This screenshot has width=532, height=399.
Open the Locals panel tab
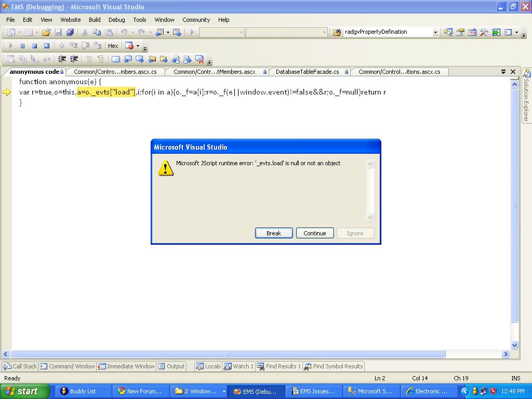click(x=208, y=366)
